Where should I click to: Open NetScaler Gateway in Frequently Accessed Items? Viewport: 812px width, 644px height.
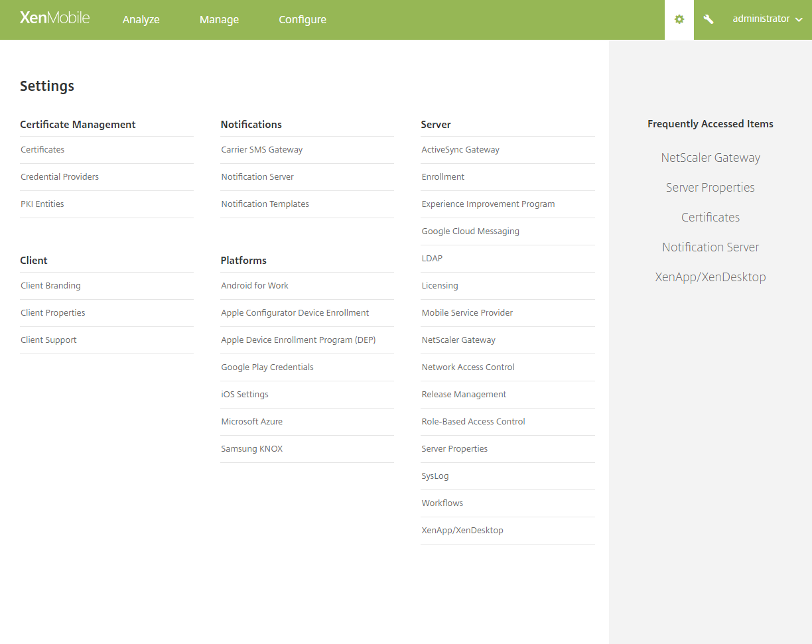(710, 158)
